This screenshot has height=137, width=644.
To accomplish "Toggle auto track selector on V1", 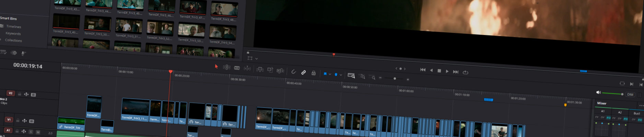I will tap(24, 121).
